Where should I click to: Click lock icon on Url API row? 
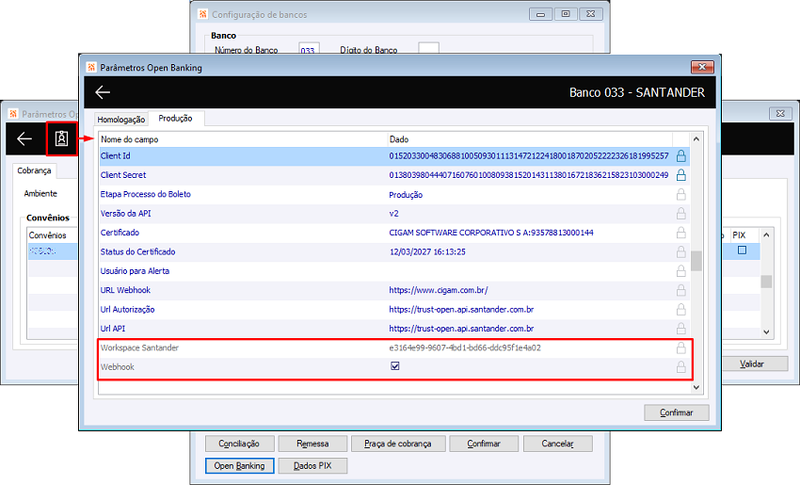click(x=681, y=328)
